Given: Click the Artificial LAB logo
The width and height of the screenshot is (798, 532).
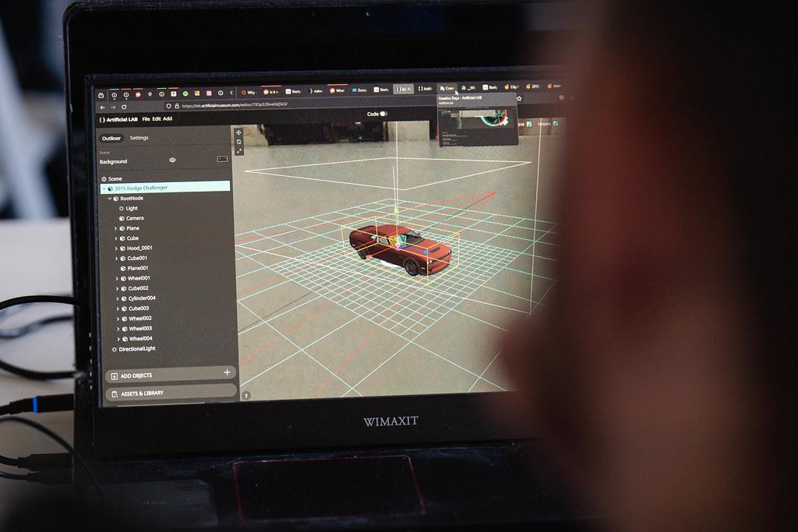Looking at the screenshot, I should point(118,119).
